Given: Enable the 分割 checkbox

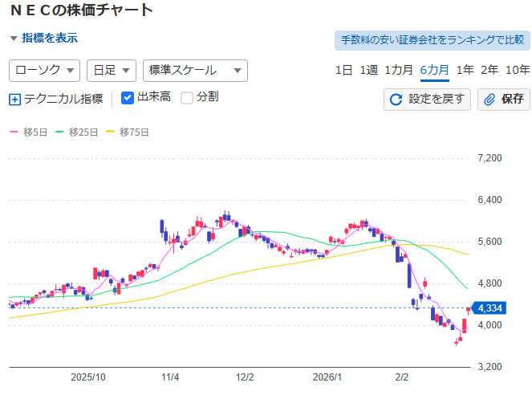Looking at the screenshot, I should tap(187, 98).
